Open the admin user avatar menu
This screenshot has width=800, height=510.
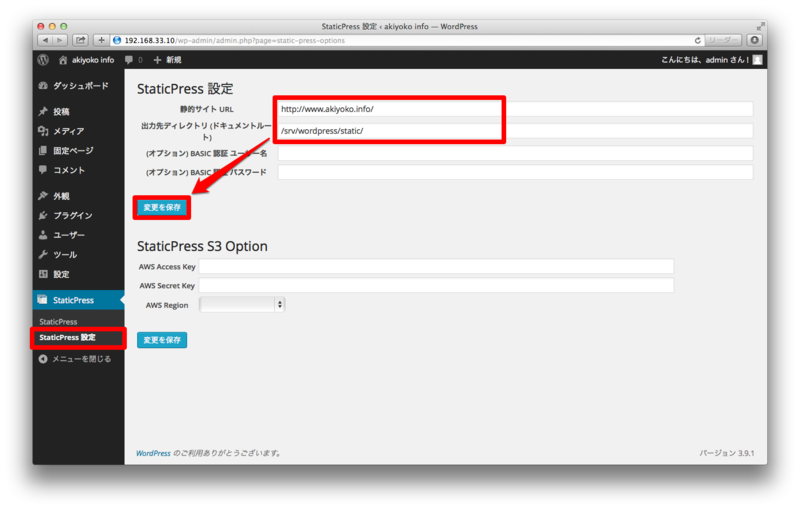pyautogui.click(x=758, y=60)
